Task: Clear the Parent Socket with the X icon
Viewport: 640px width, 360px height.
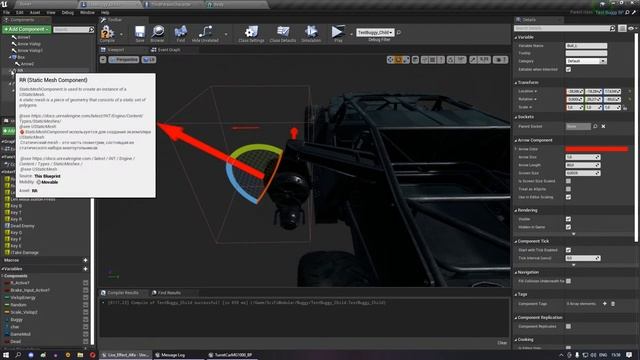Action: click(x=603, y=127)
